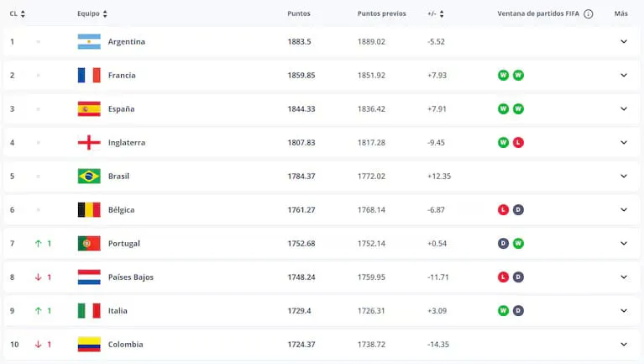Sort by the +/- points change column

[x=436, y=14]
